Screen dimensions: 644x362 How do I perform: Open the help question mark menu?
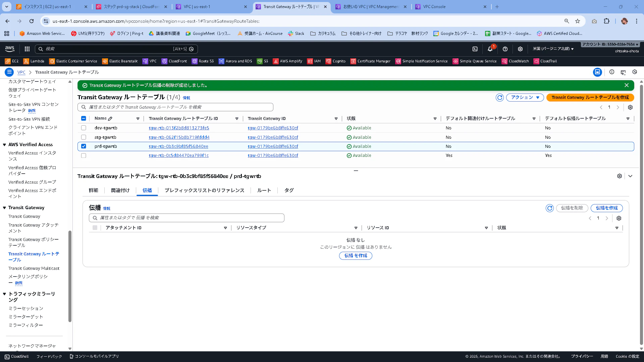(x=505, y=49)
